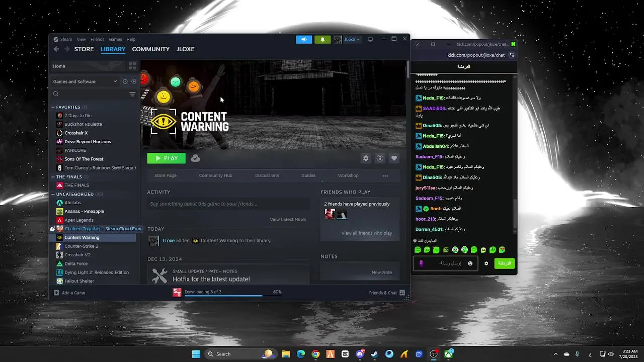The height and width of the screenshot is (362, 644).
Task: Open the Friends menu
Action: pyautogui.click(x=98, y=39)
